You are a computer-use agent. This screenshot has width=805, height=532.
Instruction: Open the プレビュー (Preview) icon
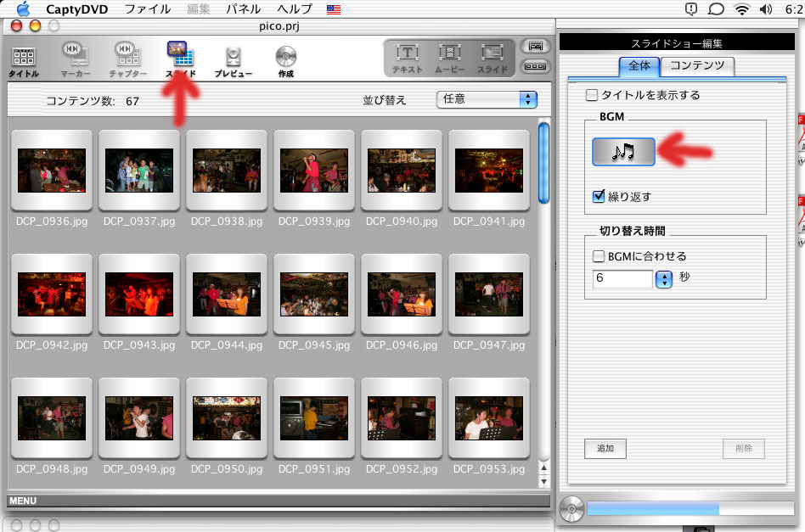click(233, 59)
